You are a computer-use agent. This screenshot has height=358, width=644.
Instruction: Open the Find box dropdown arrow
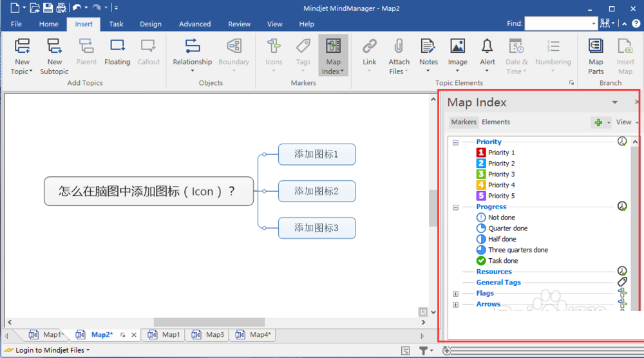click(594, 24)
